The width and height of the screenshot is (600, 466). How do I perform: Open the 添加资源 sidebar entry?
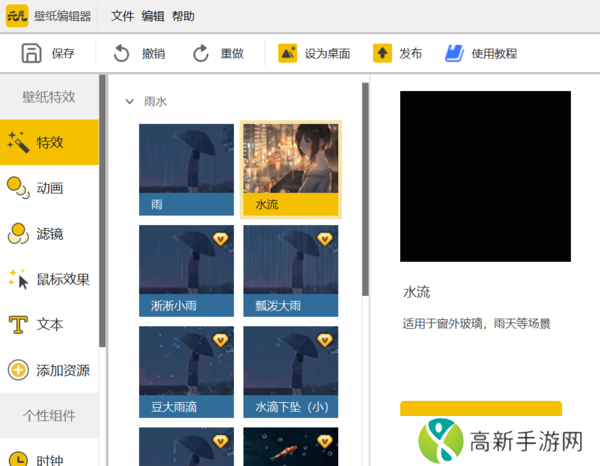49,370
